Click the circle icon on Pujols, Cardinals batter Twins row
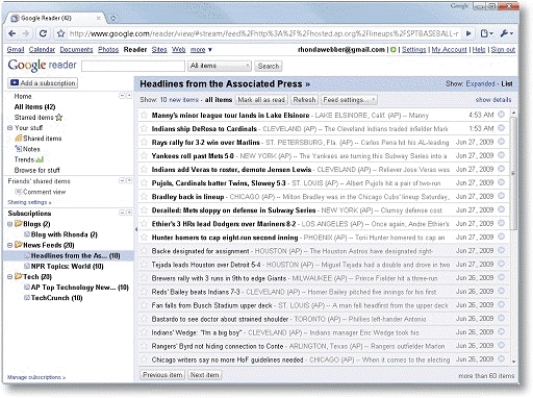The height and width of the screenshot is (398, 533). 501,183
